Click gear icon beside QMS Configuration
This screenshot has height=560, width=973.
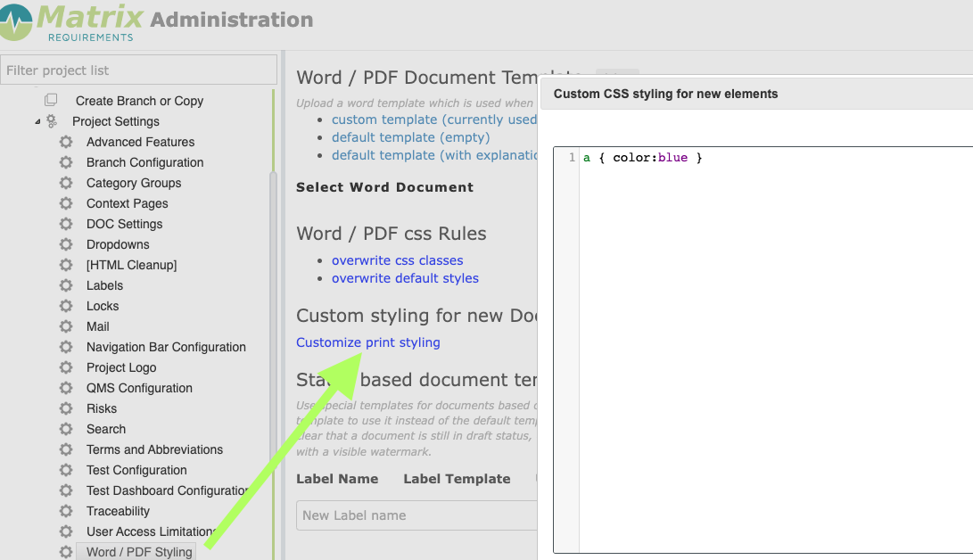66,387
